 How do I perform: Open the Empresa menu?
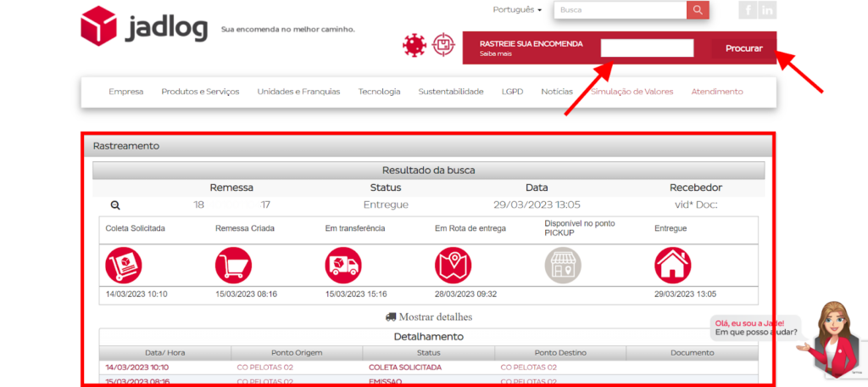126,92
